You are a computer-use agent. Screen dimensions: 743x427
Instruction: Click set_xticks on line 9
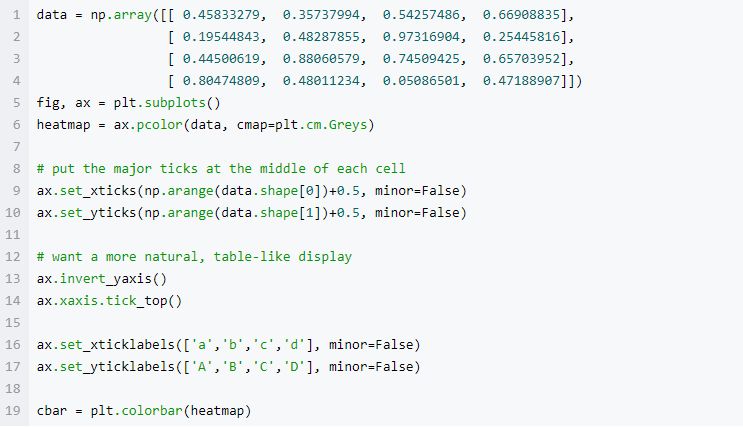[x=98, y=191]
